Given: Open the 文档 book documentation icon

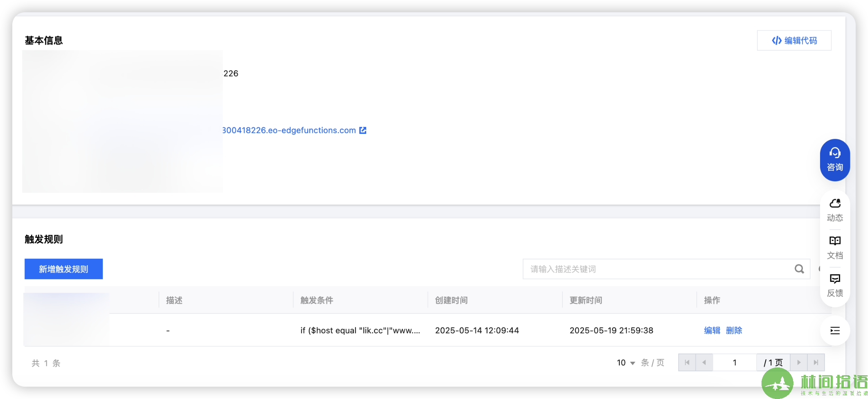Looking at the screenshot, I should tap(835, 248).
